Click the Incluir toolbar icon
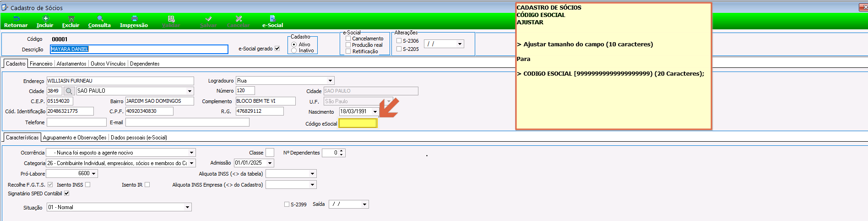This screenshot has width=868, height=221. click(x=45, y=19)
